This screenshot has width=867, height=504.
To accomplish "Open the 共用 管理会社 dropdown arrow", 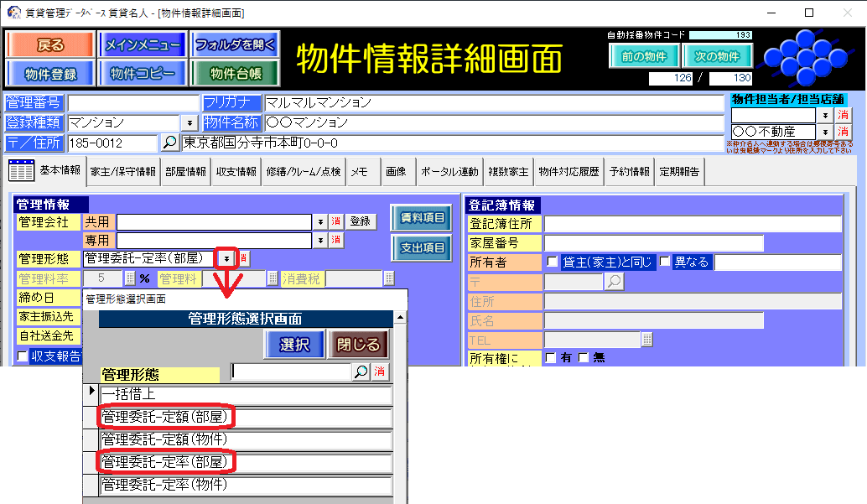I will coord(319,221).
